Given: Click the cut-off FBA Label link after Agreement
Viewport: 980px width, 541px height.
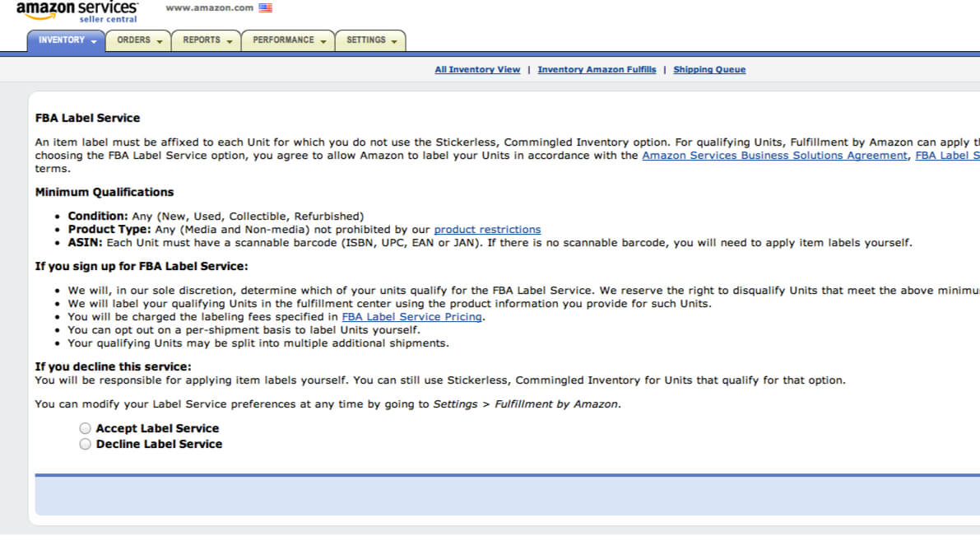Looking at the screenshot, I should (x=946, y=156).
